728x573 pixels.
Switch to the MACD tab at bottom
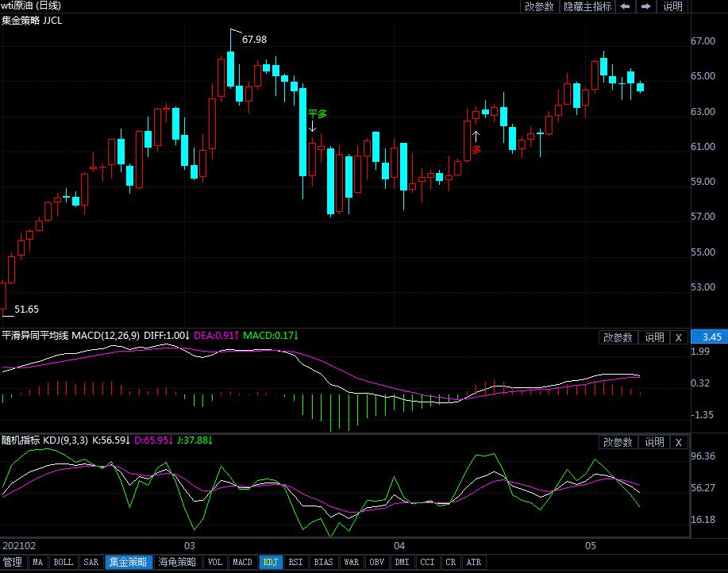[x=242, y=562]
